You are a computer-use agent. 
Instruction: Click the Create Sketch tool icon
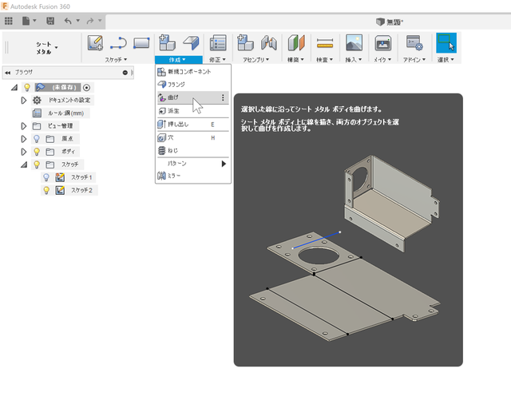point(95,43)
